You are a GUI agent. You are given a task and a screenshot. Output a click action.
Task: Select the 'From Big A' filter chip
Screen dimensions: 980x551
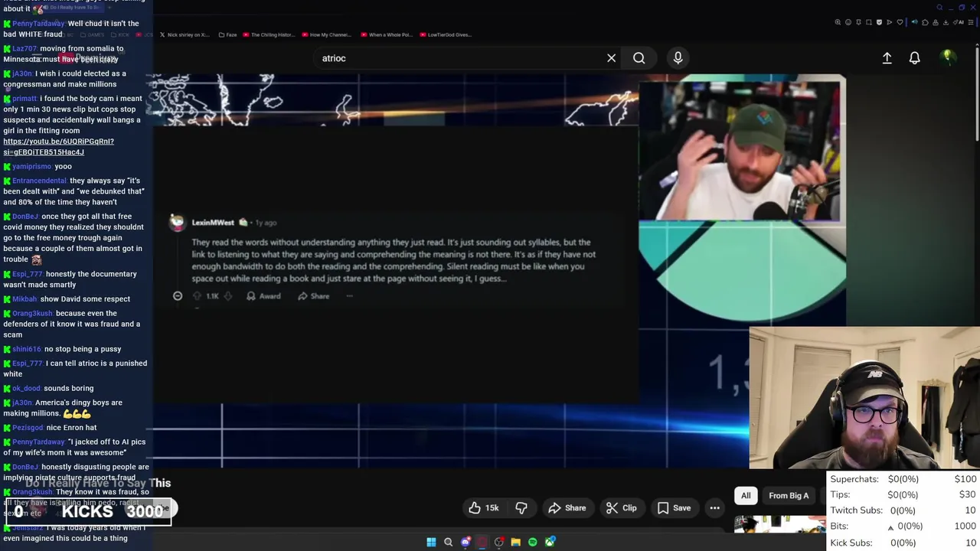[x=789, y=496]
